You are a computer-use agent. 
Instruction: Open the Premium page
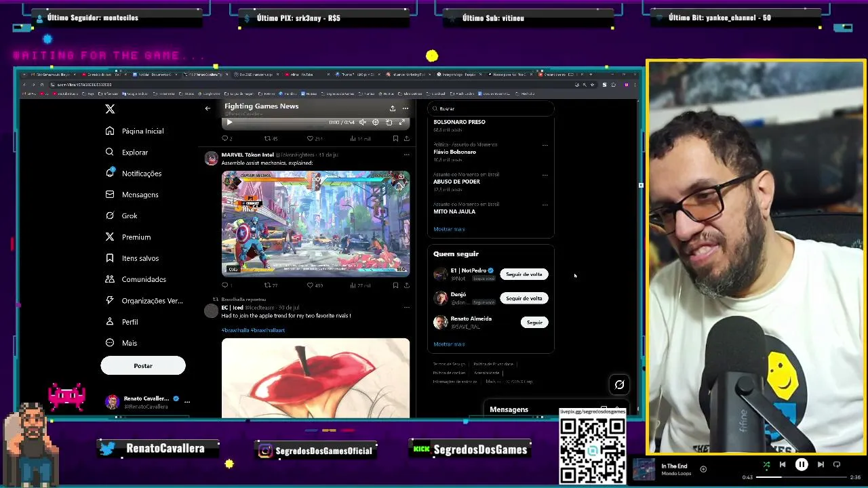[128, 237]
